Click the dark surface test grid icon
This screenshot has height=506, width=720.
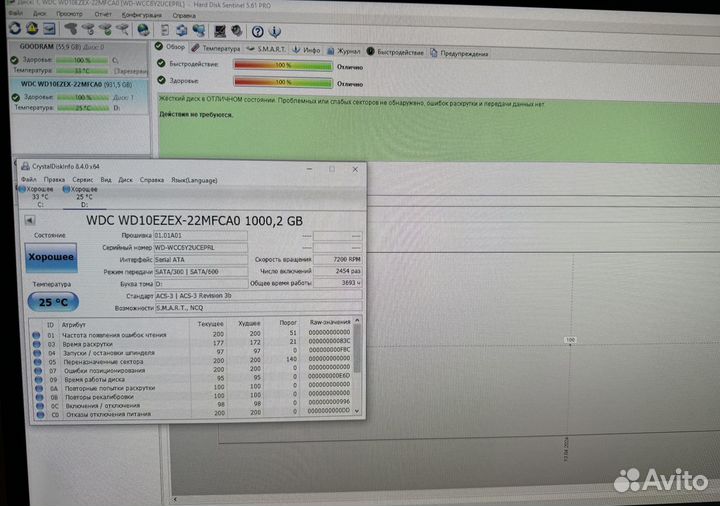click(x=220, y=31)
